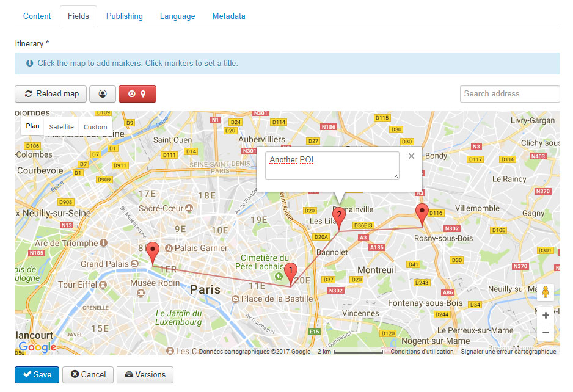The image size is (573, 392).
Task: Click the Fontenay-sous-Bois map label
Action: [x=425, y=303]
